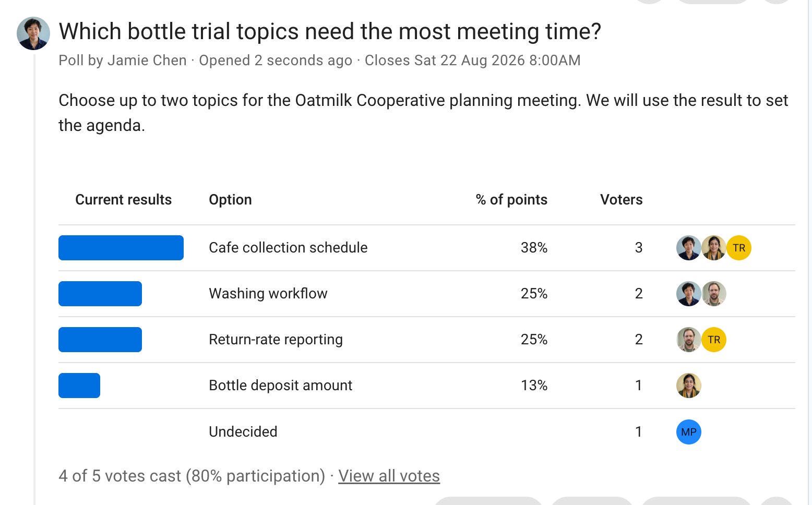The width and height of the screenshot is (812, 505).
Task: Click first avatar in Cafe collection row
Action: 689,248
